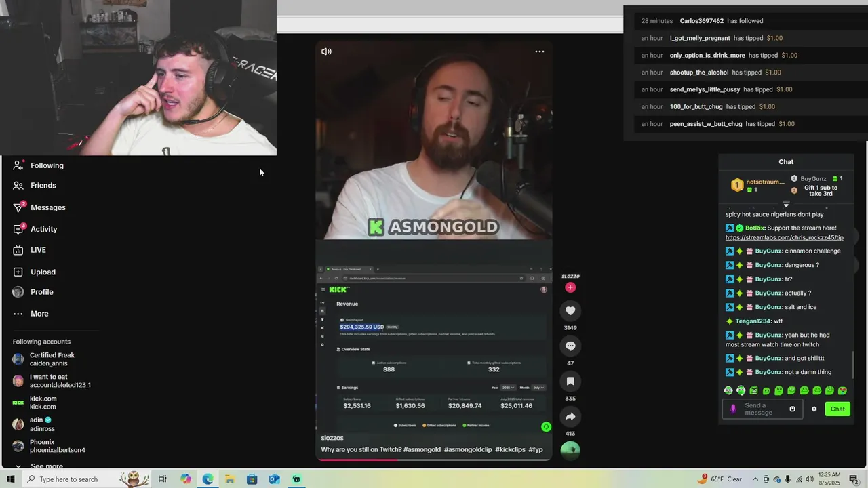
Task: Click the #fyp hashtag
Action: tap(536, 449)
